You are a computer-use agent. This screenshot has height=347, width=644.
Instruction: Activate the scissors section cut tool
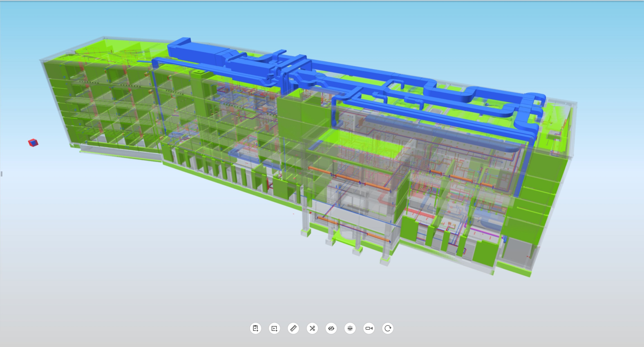point(312,328)
